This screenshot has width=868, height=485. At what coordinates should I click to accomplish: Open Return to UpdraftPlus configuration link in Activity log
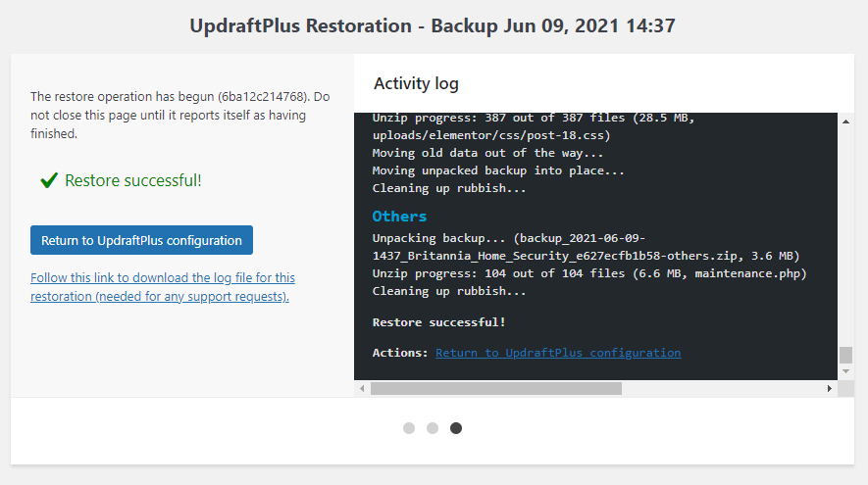click(x=558, y=353)
